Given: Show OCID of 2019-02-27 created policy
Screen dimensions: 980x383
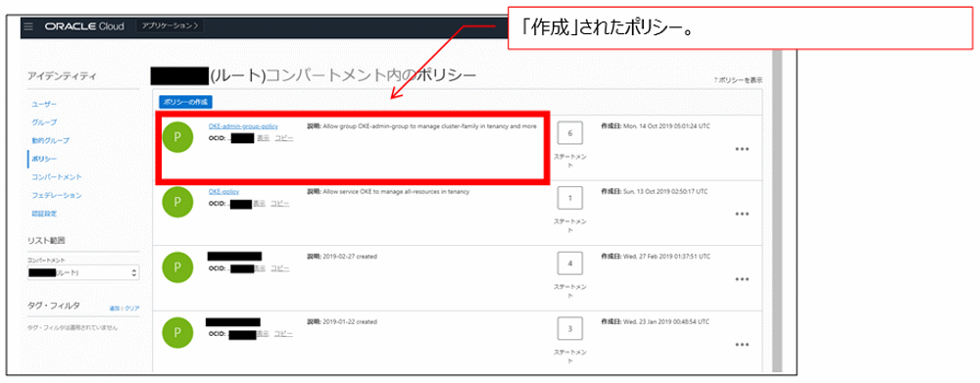Looking at the screenshot, I should pyautogui.click(x=260, y=268).
